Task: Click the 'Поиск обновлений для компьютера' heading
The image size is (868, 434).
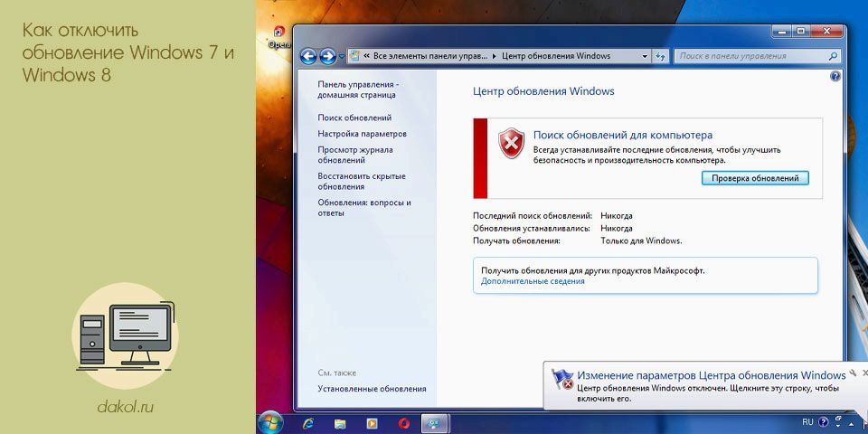Action: (x=623, y=135)
